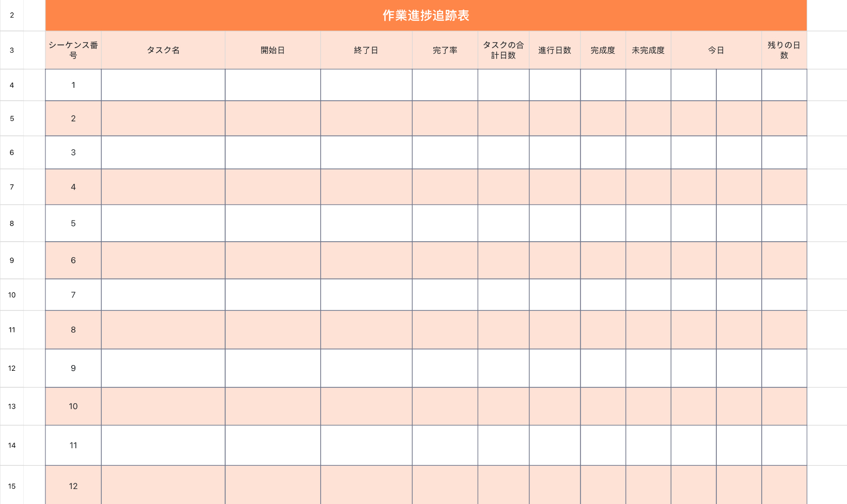The width and height of the screenshot is (847, 504).
Task: Select sequence number cell 9
Action: click(73, 368)
